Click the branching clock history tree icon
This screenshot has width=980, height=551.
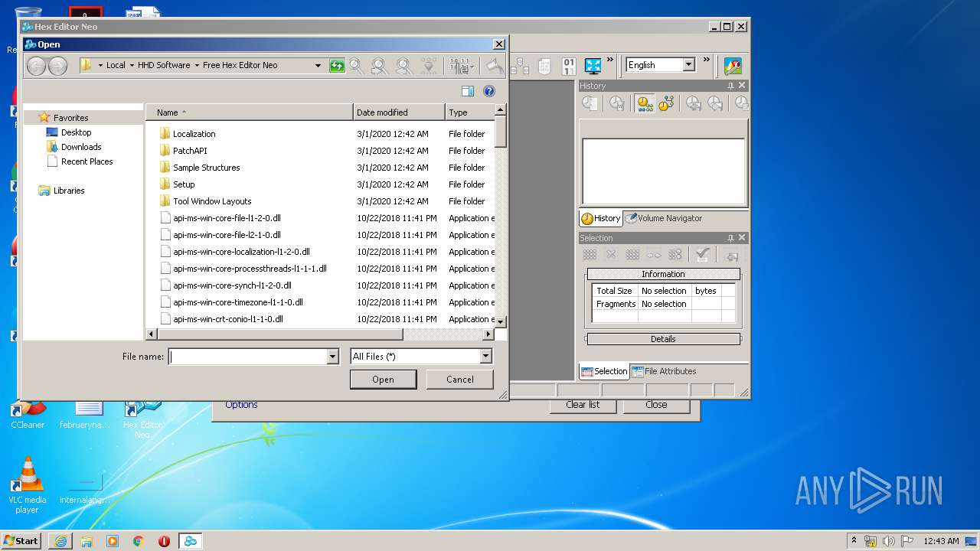point(666,103)
